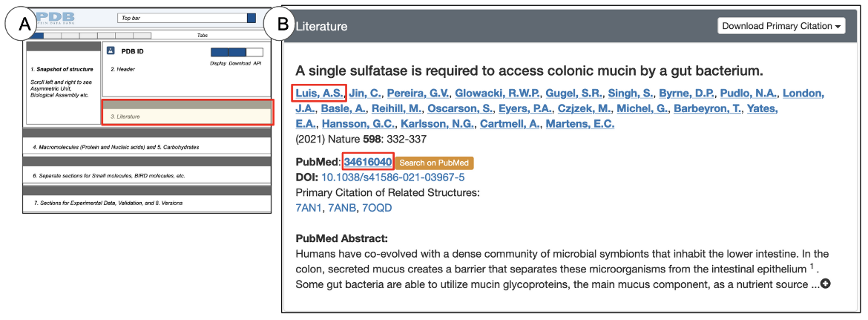Click author link Martens, E.C.

(x=579, y=124)
